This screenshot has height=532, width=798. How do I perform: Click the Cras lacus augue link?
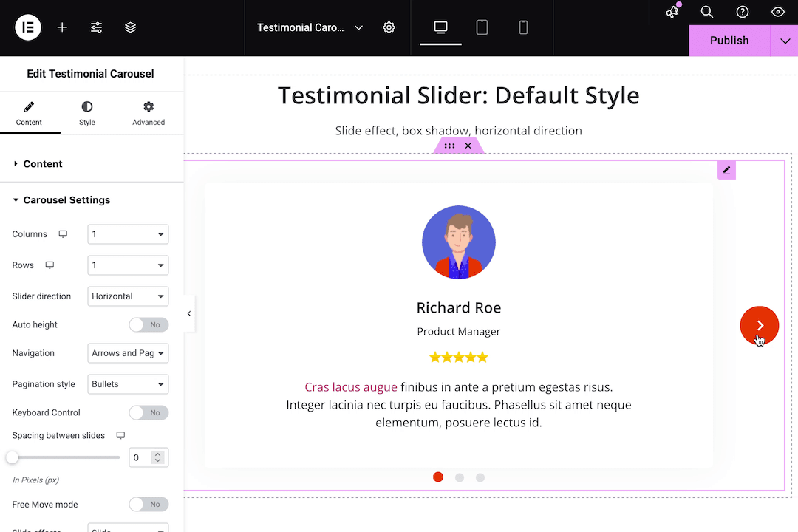(351, 387)
